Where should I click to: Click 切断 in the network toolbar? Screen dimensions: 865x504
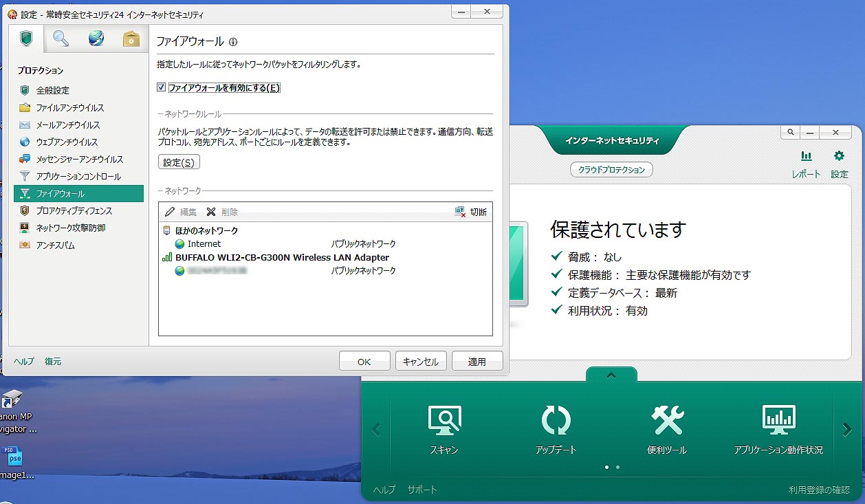click(471, 212)
